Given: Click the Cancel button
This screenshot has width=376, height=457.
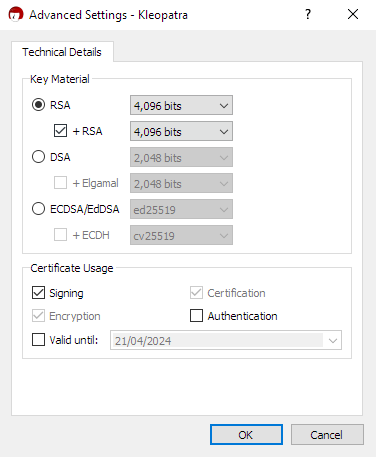Looking at the screenshot, I should tap(327, 435).
